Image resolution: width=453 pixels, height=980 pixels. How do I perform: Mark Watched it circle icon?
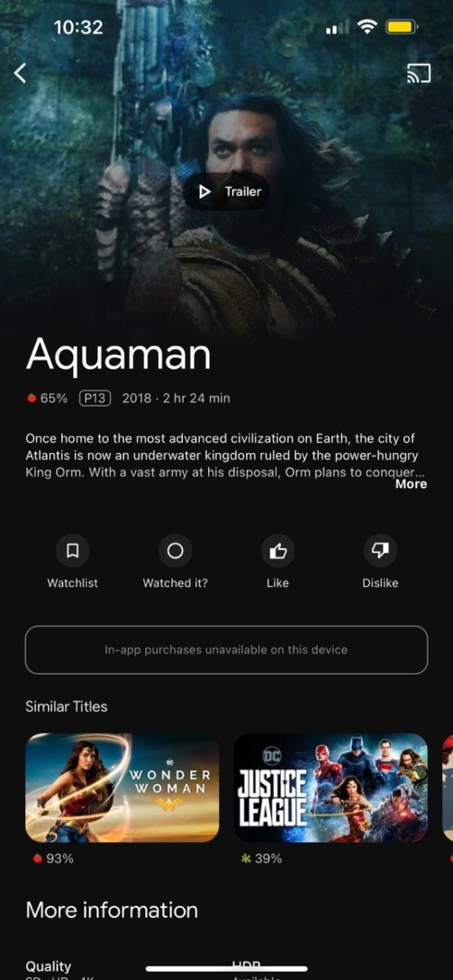point(175,551)
